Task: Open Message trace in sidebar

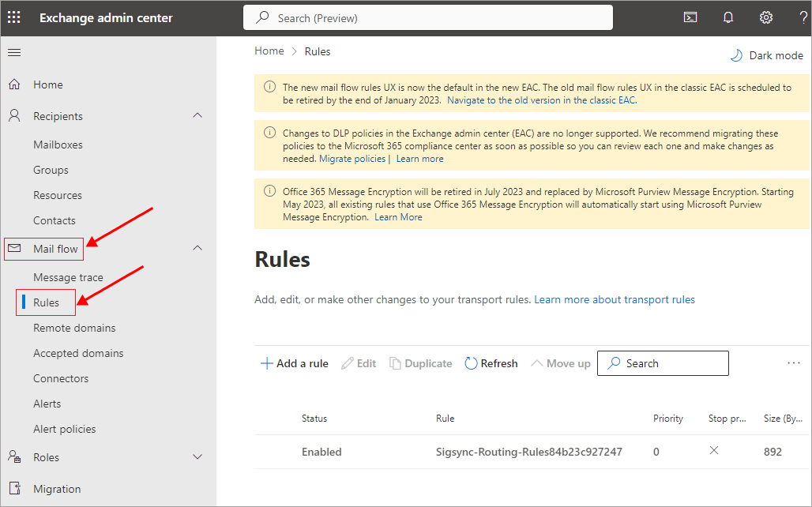Action: tap(68, 277)
